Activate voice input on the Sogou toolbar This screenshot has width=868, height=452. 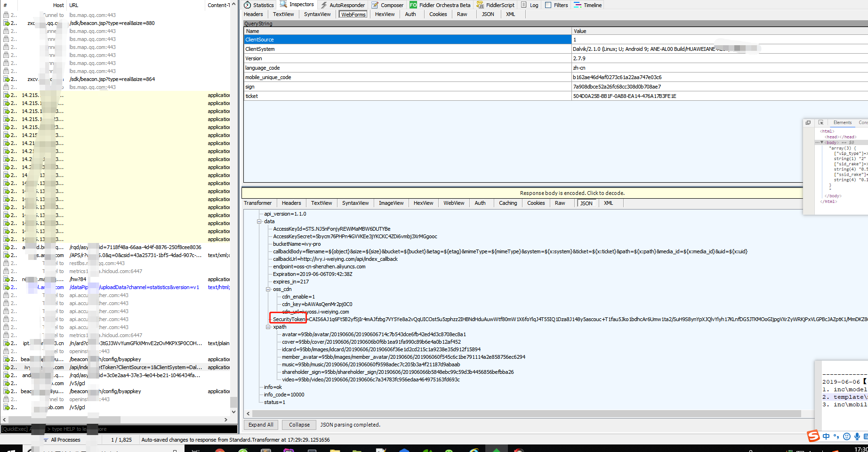(857, 436)
